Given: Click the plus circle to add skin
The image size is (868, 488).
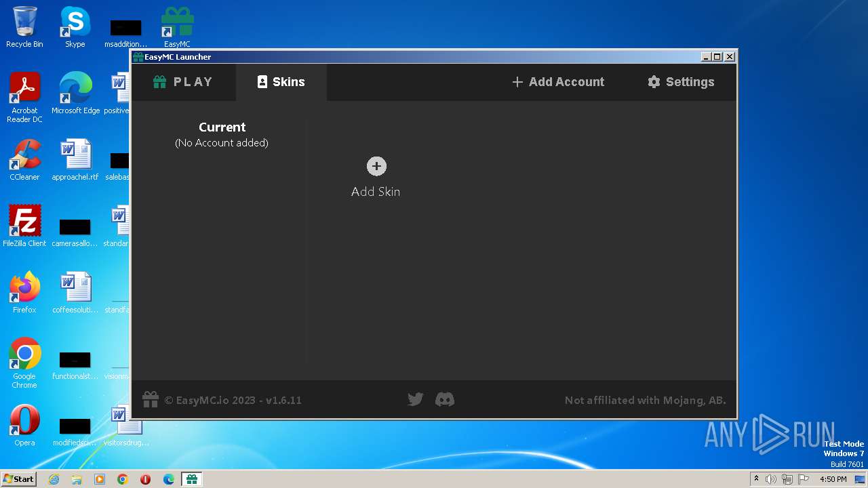Looking at the screenshot, I should (x=376, y=166).
